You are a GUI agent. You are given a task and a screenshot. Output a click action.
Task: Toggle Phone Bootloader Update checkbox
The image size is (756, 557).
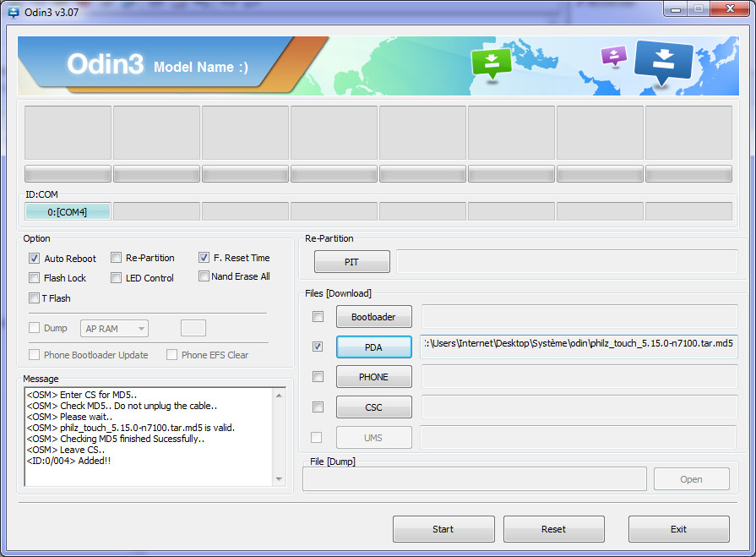point(34,354)
